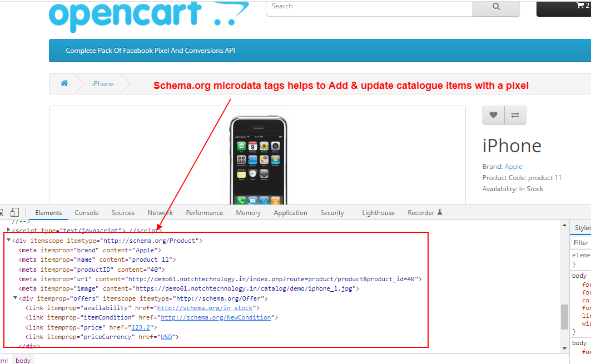591x364 pixels.
Task: Click the Apple brand link
Action: (513, 167)
